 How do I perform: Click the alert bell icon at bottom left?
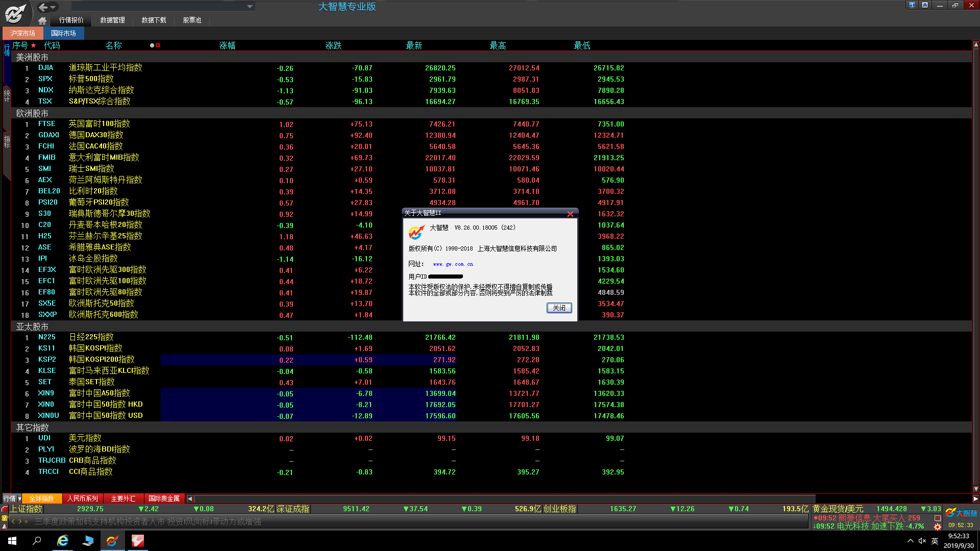5,527
